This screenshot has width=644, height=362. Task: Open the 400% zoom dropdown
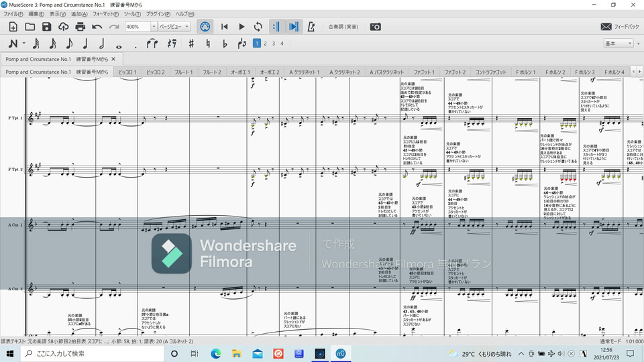coord(154,27)
